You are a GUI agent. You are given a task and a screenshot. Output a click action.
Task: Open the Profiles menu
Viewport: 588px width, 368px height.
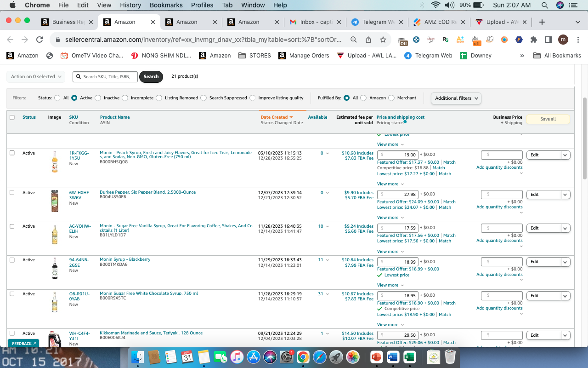pyautogui.click(x=202, y=5)
